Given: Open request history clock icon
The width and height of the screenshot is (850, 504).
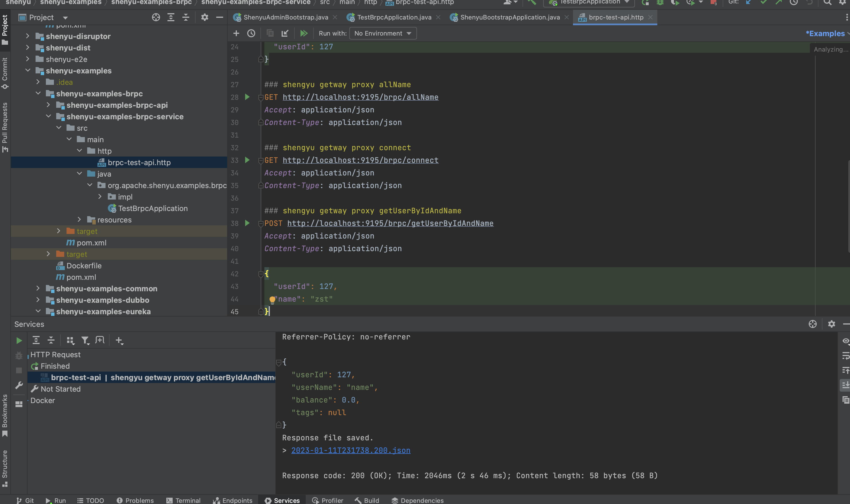Looking at the screenshot, I should pos(251,33).
